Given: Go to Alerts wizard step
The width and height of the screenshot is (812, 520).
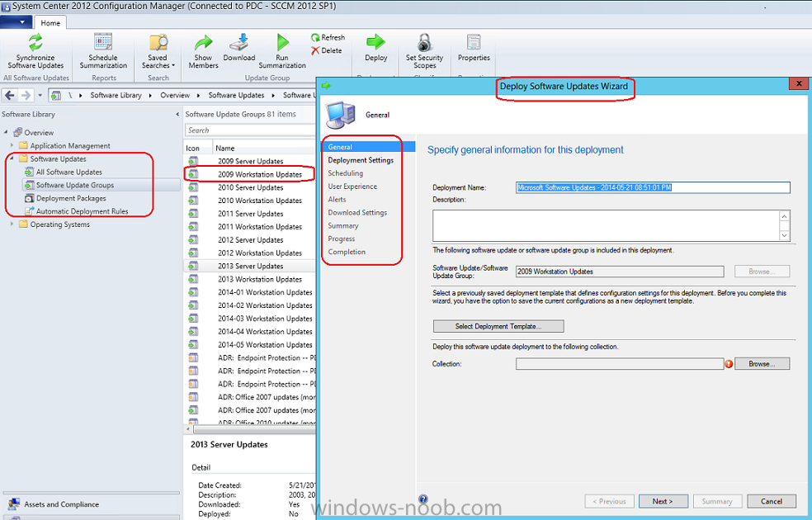Looking at the screenshot, I should (337, 200).
